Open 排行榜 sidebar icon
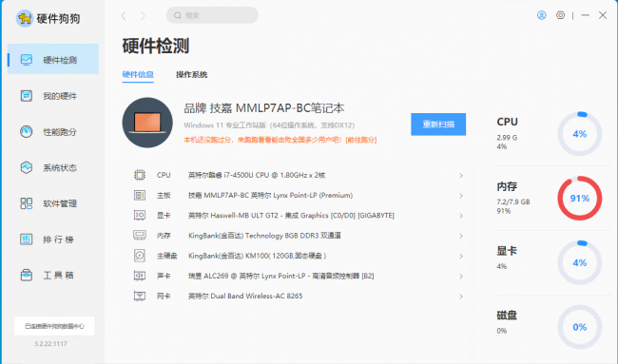Image resolution: width=618 pixels, height=364 pixels. coord(27,239)
